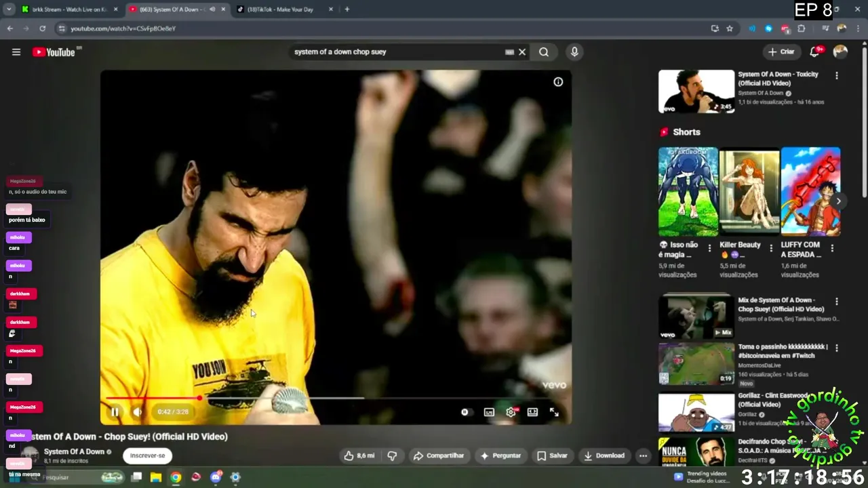Open the 'Isso não é magia' short
This screenshot has width=868, height=488.
tap(688, 192)
